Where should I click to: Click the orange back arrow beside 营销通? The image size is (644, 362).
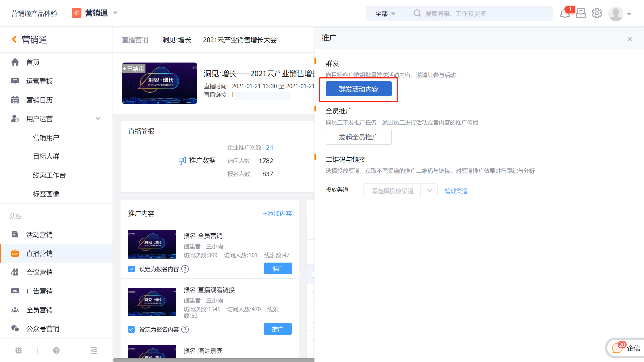14,39
